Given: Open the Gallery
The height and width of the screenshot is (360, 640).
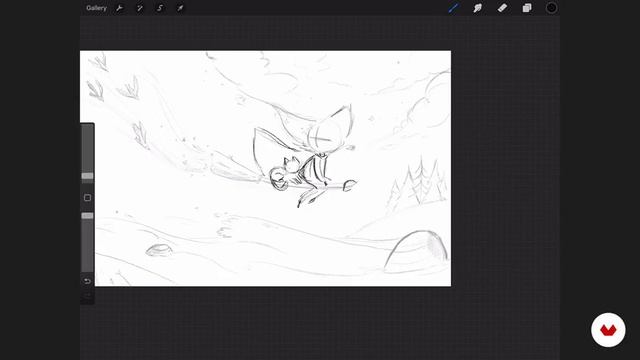Looking at the screenshot, I should [x=96, y=8].
